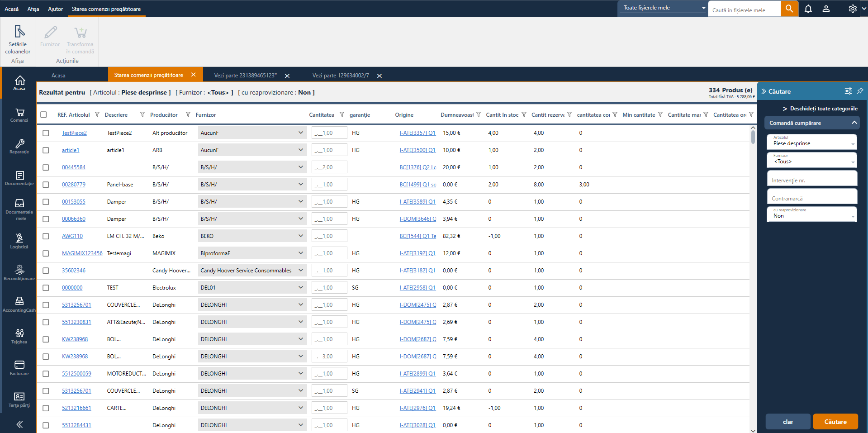Open Setările coloanelor column settings
The height and width of the screenshot is (433, 868).
[18, 39]
